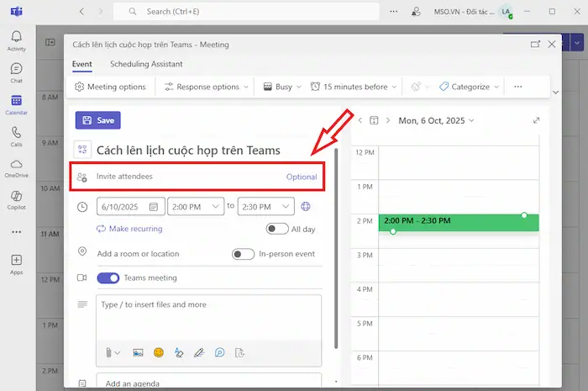Open the 15 minutes before reminder dropdown
588x391 pixels.
click(354, 87)
